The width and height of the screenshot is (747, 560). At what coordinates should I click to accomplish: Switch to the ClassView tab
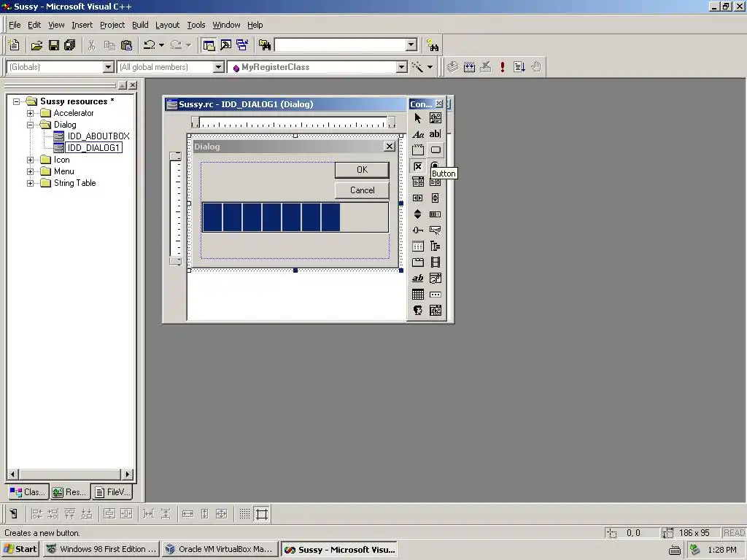[x=28, y=492]
